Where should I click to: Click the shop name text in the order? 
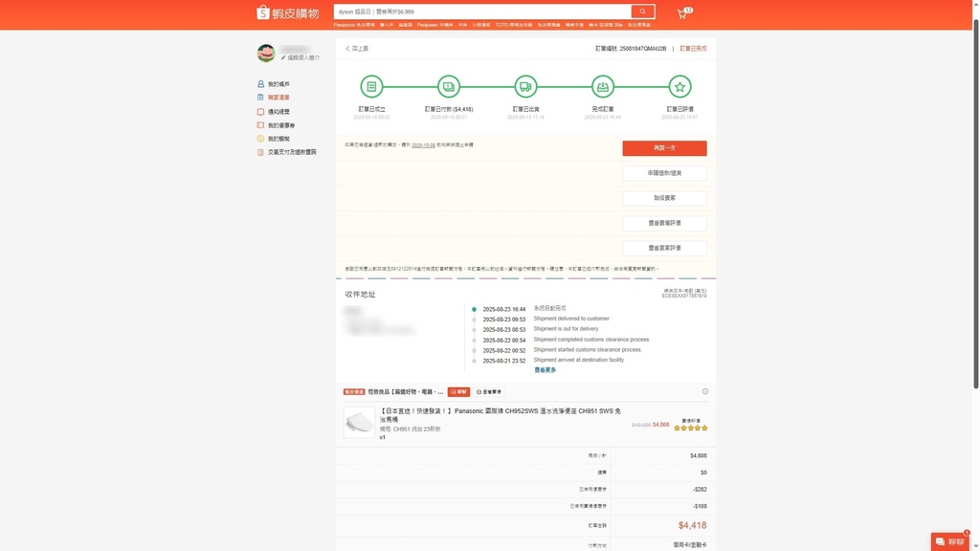point(405,391)
